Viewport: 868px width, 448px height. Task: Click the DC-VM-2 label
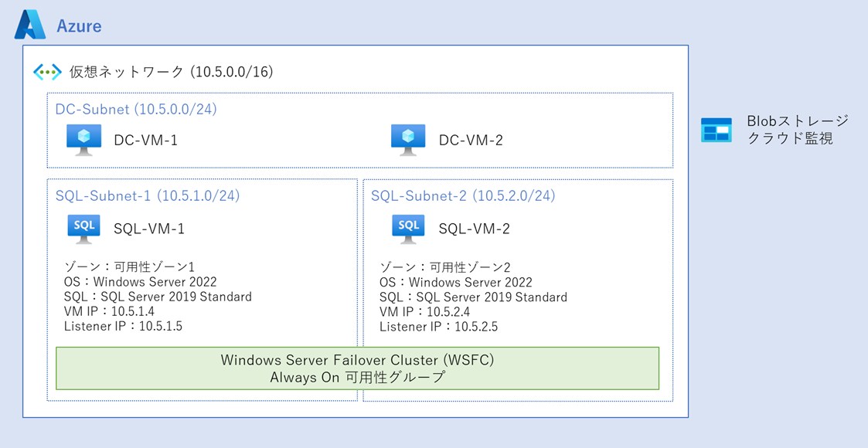coord(471,141)
